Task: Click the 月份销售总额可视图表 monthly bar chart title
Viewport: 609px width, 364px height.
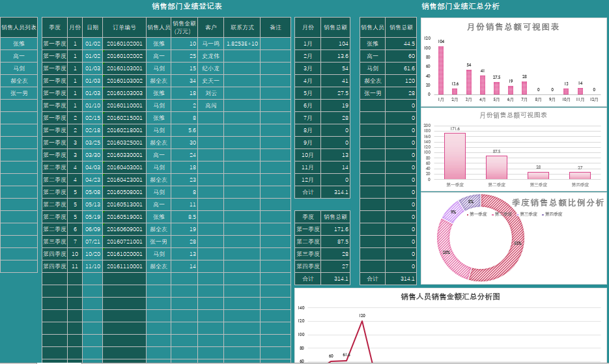Action: [x=513, y=27]
